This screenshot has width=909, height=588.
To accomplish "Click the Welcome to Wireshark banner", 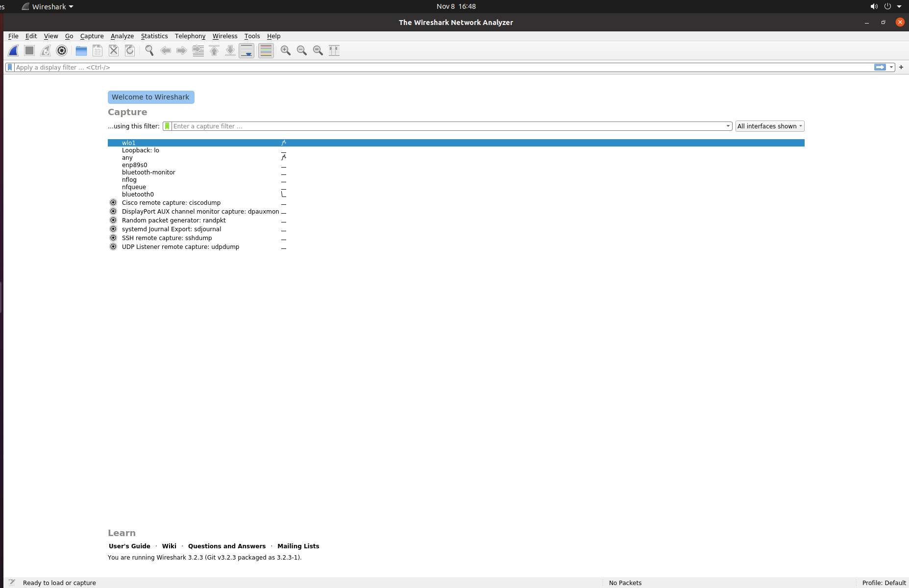I will [151, 97].
